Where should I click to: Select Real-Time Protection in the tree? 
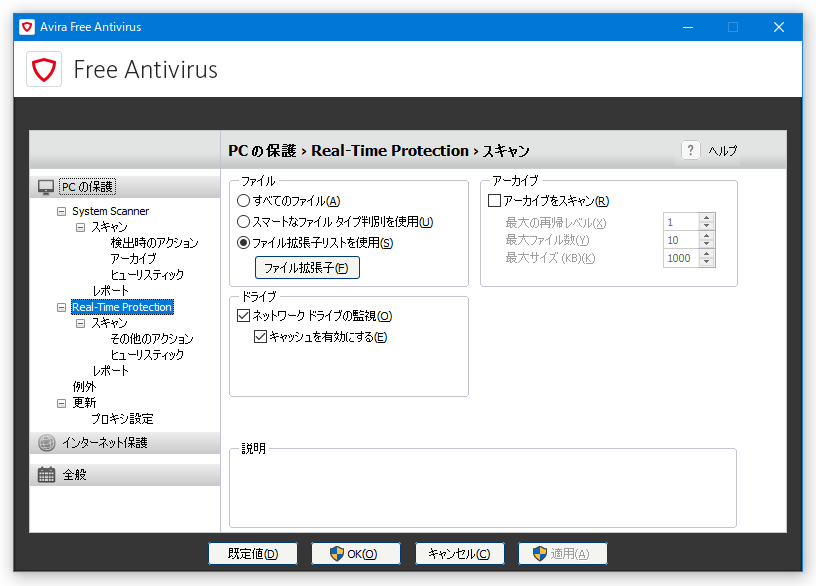click(122, 307)
